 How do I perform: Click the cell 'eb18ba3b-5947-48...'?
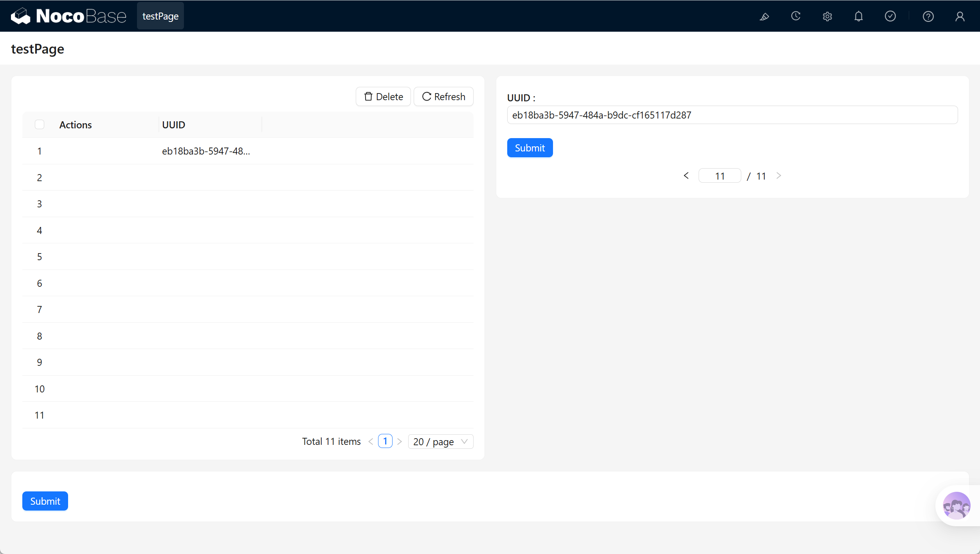click(206, 151)
